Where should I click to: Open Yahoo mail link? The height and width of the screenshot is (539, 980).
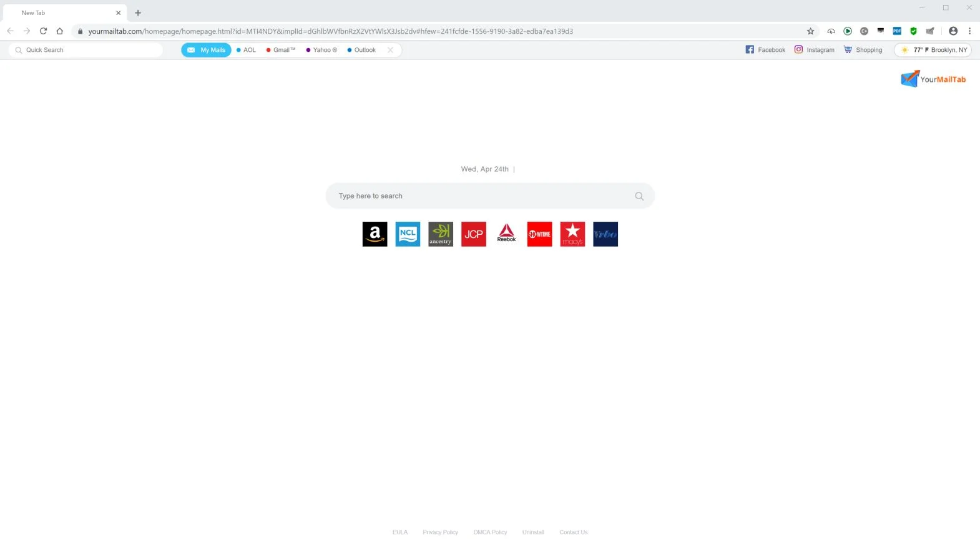click(x=321, y=50)
